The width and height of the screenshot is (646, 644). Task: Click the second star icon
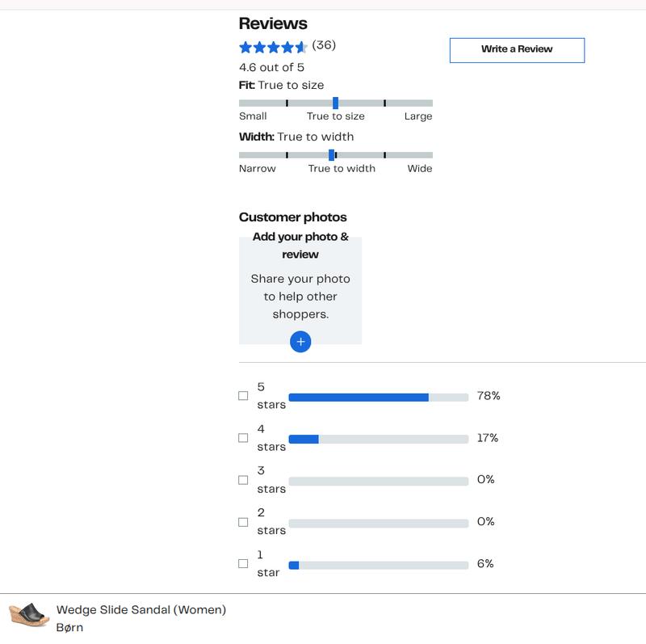click(258, 47)
